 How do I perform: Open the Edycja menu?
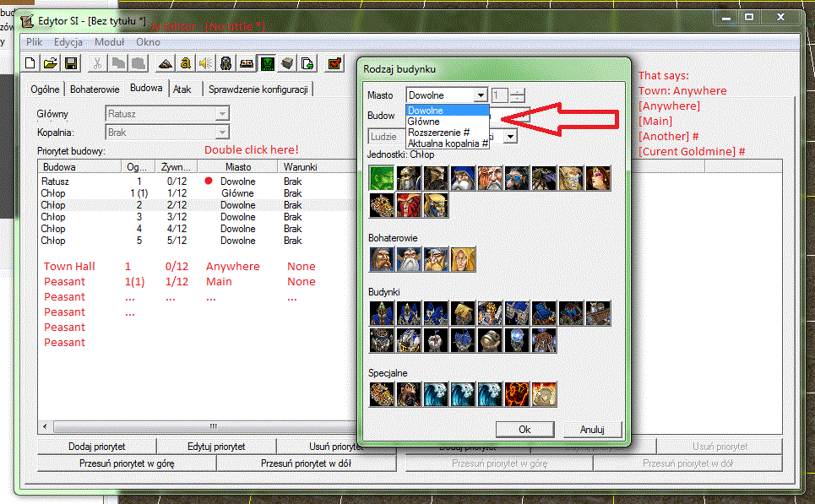click(68, 42)
